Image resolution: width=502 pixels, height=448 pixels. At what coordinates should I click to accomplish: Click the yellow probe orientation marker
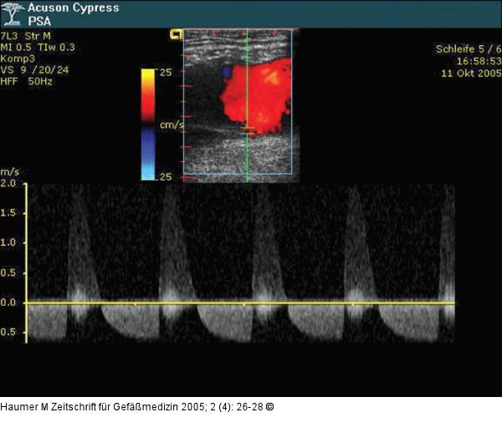pos(176,34)
